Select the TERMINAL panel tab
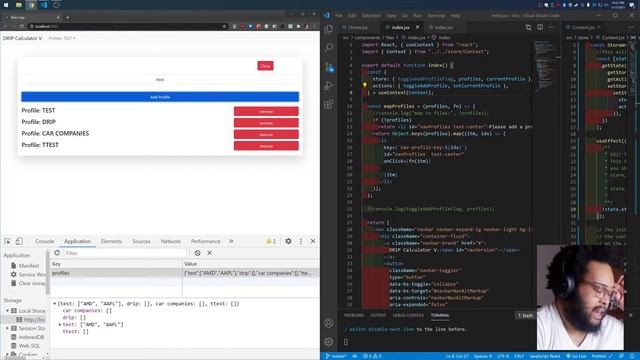Screen dimensions: 640x360 click(x=440, y=315)
